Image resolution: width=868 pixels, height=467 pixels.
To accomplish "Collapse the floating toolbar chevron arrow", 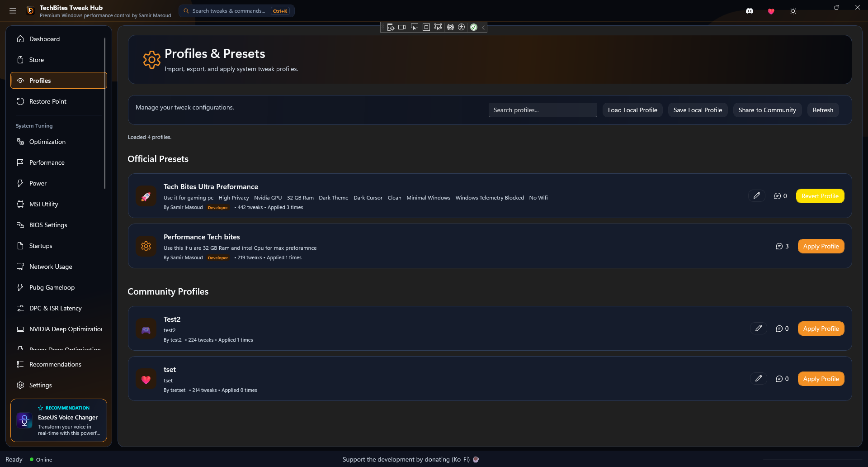I will 483,27.
